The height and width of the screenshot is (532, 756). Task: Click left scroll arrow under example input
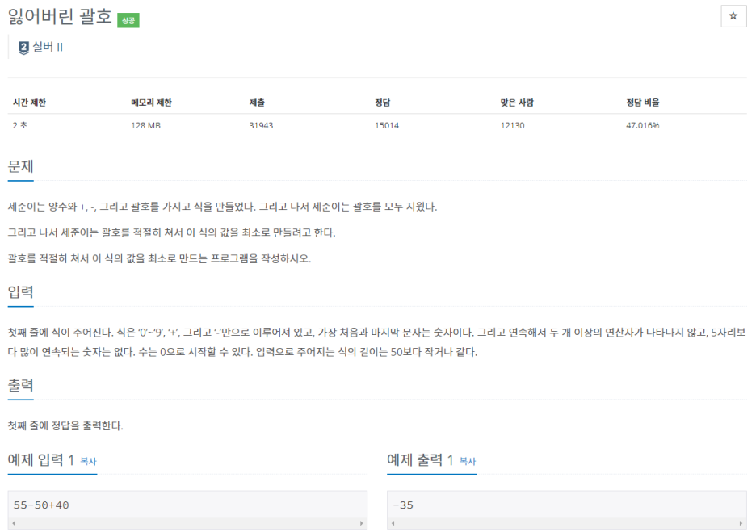click(14, 523)
